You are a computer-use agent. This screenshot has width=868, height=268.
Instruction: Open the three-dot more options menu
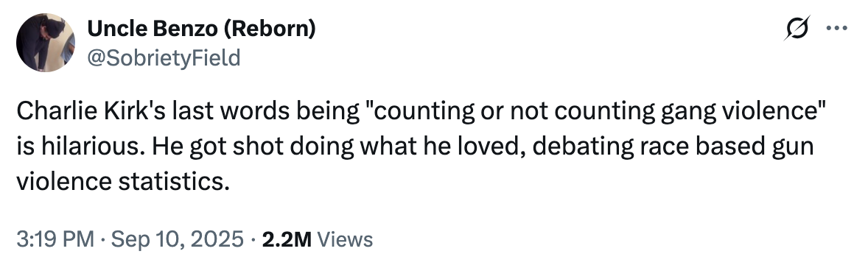836,28
